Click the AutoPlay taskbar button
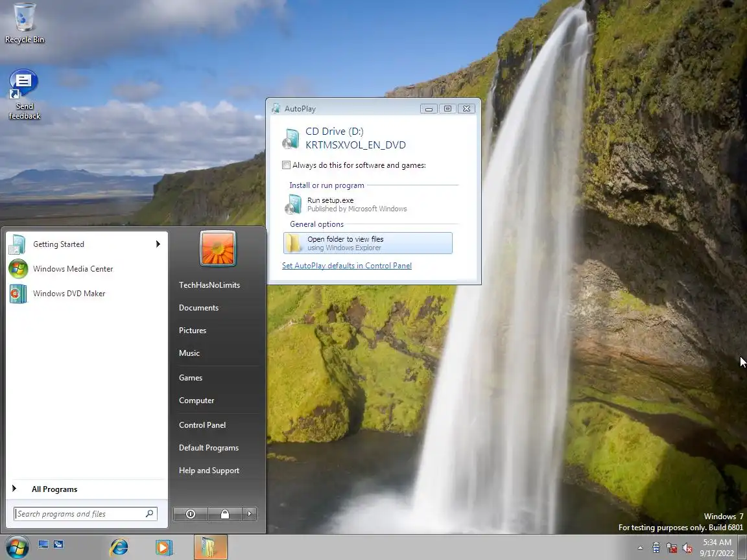This screenshot has height=560, width=747. pyautogui.click(x=211, y=547)
